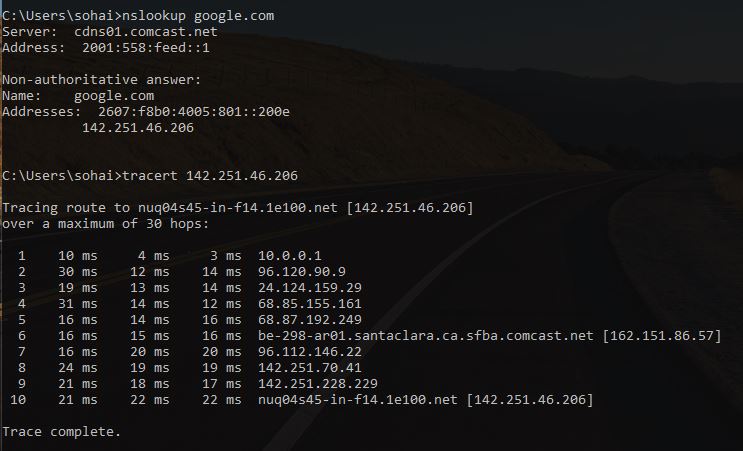Click hop 2 address 96.120.90.9
The image size is (743, 451).
(302, 272)
